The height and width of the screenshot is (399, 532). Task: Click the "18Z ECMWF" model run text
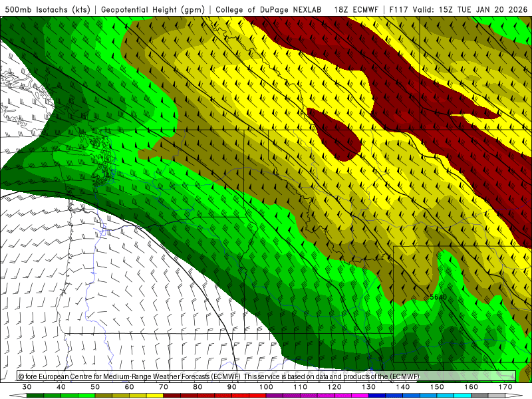click(x=356, y=9)
